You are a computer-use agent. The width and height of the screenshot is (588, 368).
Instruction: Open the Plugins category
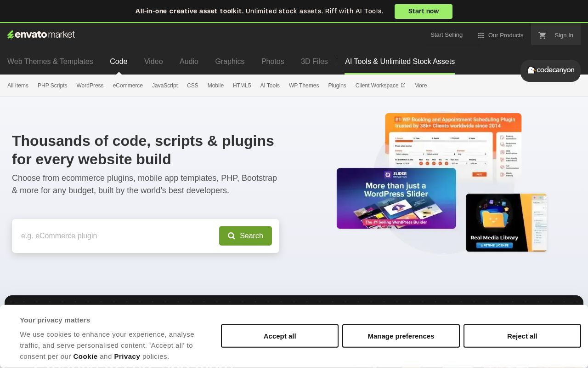coord(337,86)
